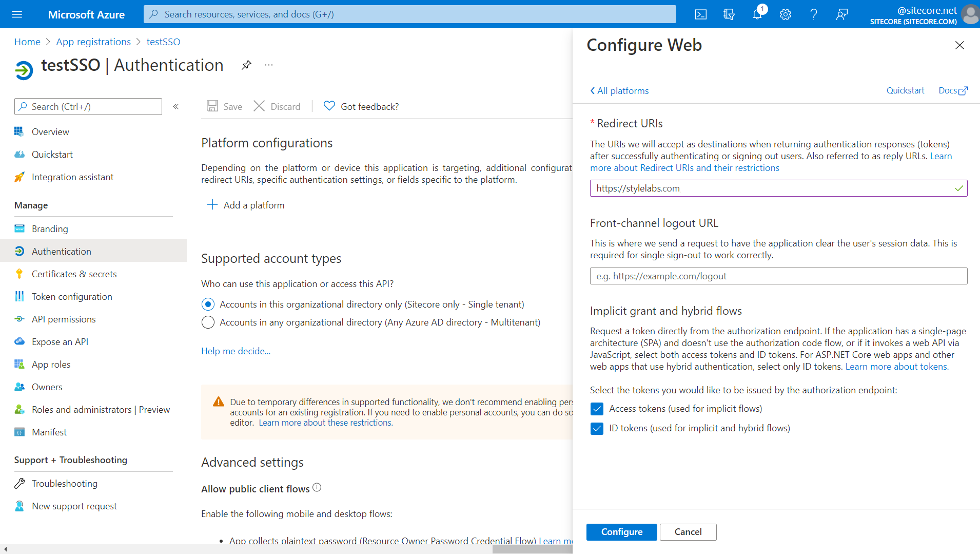Screen dimensions: 980x554
Task: Open the notifications bell
Action: point(757,14)
